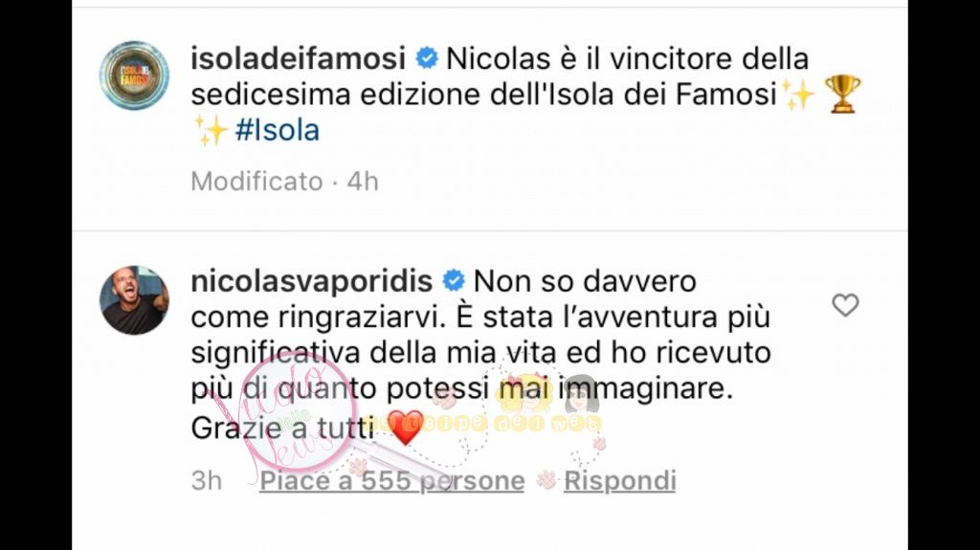Click the sparkles emoji before #Isola
The image size is (980, 550).
(x=210, y=131)
